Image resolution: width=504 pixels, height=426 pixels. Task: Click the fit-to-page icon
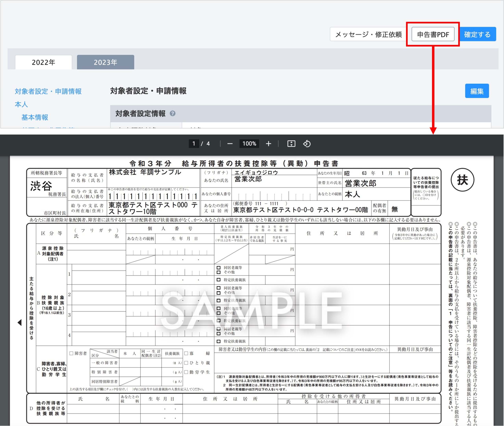291,144
